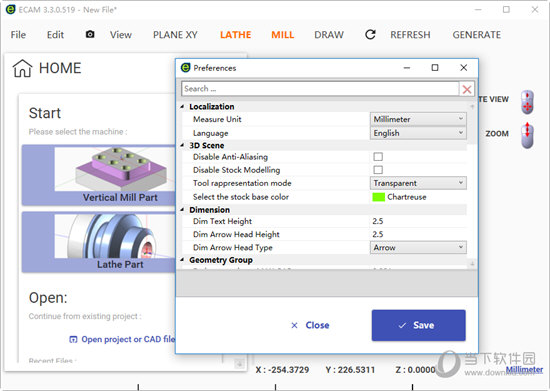550x391 pixels.
Task: Click the preferences list scroll down arrow
Action: (472, 263)
